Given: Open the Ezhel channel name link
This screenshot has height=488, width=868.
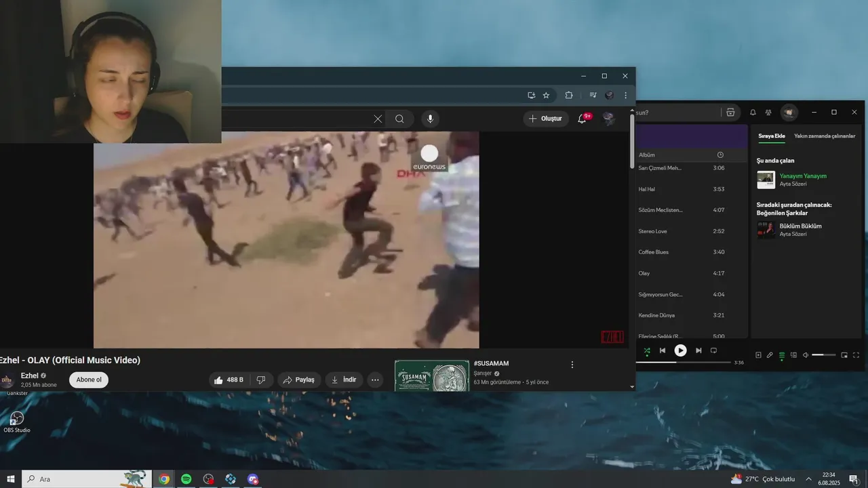Looking at the screenshot, I should [29, 375].
